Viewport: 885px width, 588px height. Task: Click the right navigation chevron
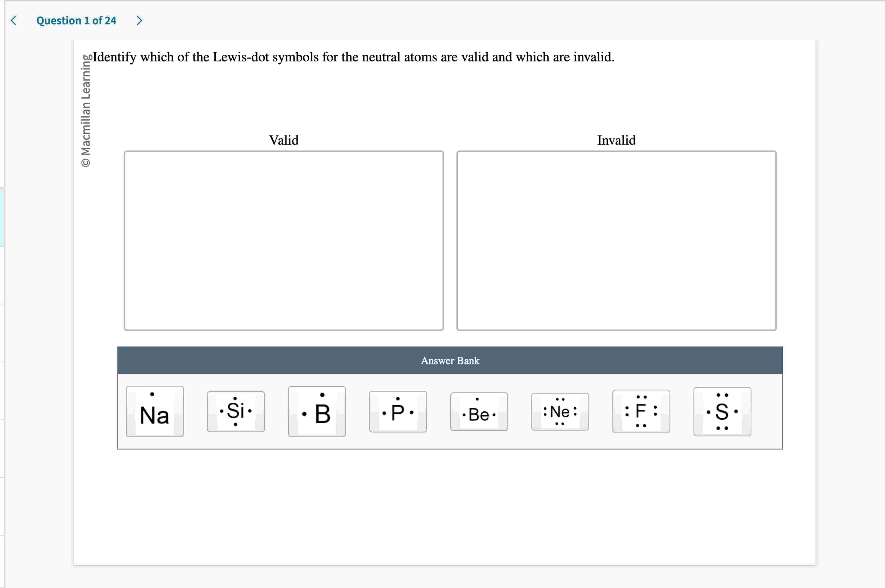point(139,21)
